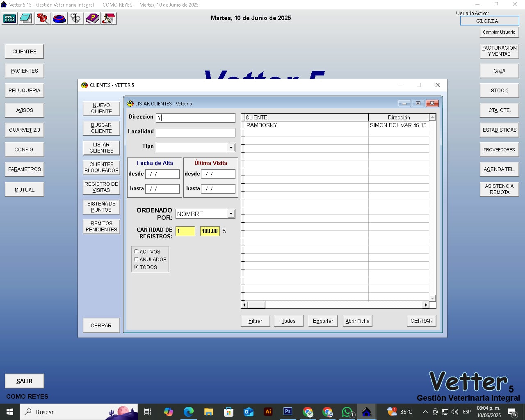Click the Todos button
The height and width of the screenshot is (420, 525).
pos(288,321)
